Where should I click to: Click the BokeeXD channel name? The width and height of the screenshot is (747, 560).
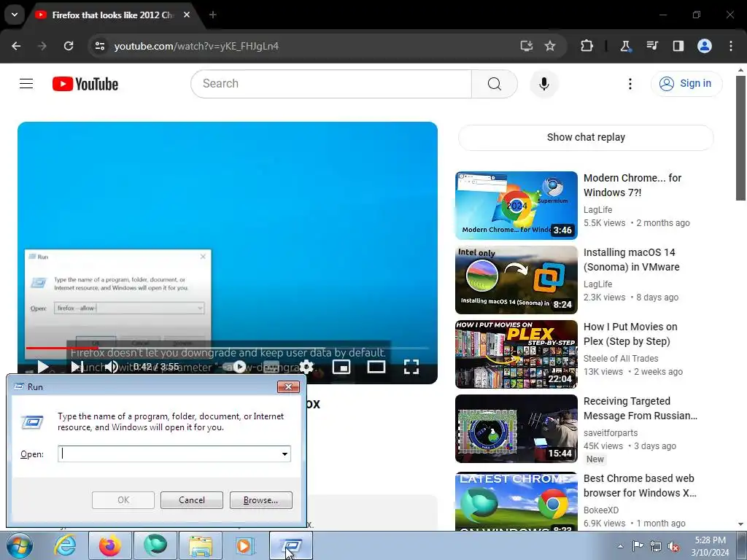(x=601, y=510)
